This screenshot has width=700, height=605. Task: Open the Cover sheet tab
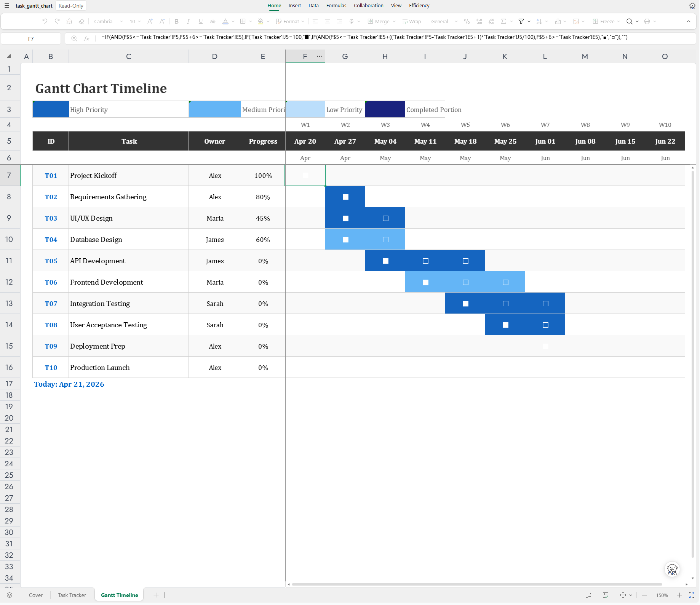click(36, 595)
